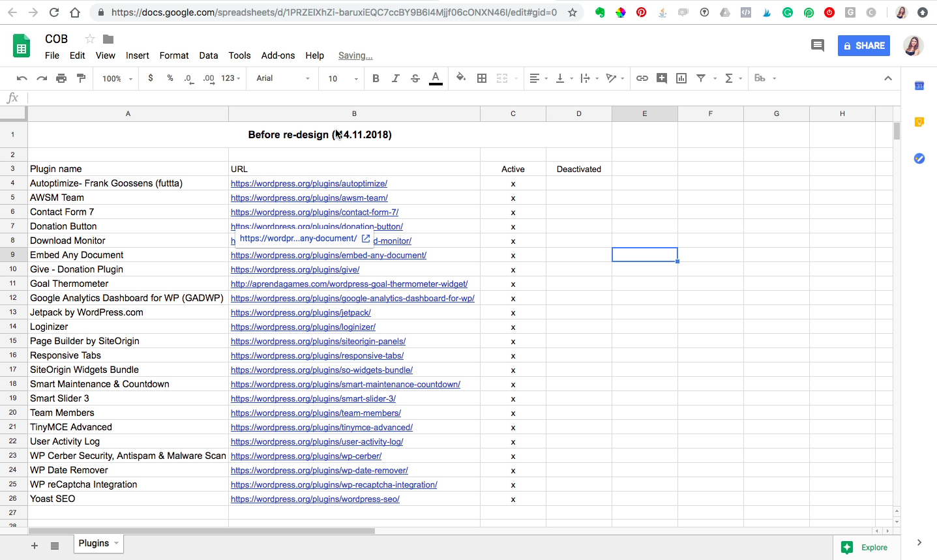937x560 pixels.
Task: Open the wordpress-seo plugin link
Action: (315, 499)
